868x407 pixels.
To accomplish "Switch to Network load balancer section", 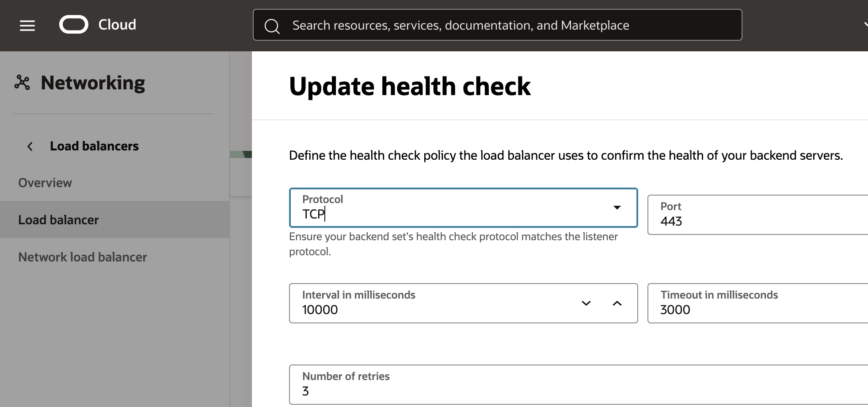I will point(82,257).
